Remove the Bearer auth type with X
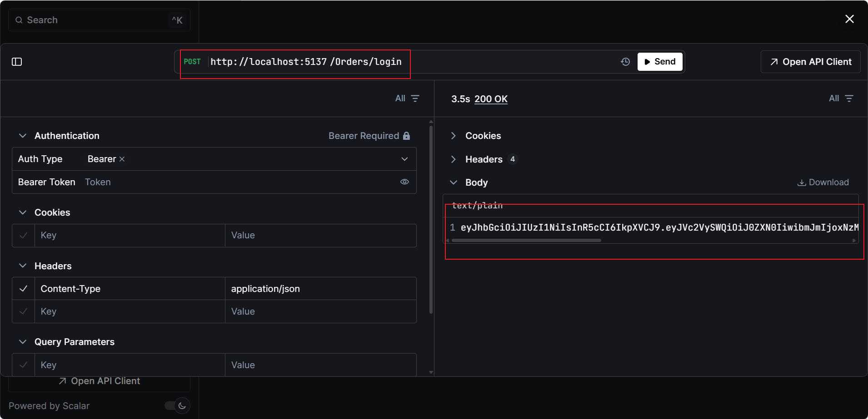This screenshot has height=419, width=868. pyautogui.click(x=122, y=159)
